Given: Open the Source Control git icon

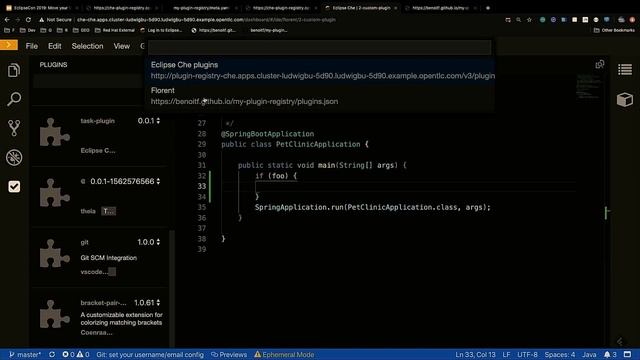Looking at the screenshot, I should coord(14,128).
